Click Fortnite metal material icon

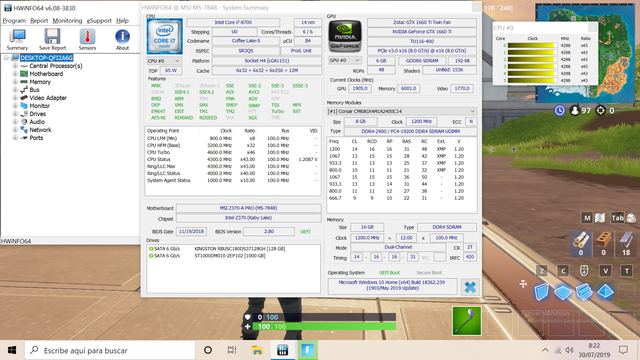626,240
